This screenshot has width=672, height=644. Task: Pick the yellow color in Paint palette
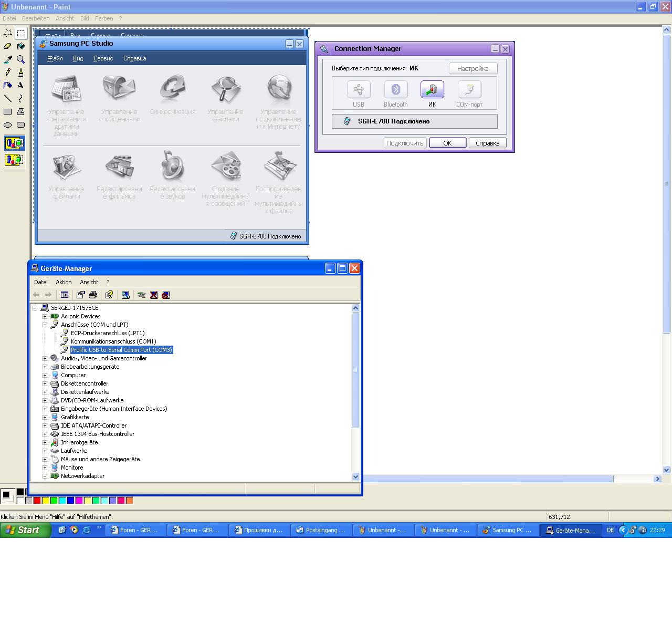click(45, 501)
